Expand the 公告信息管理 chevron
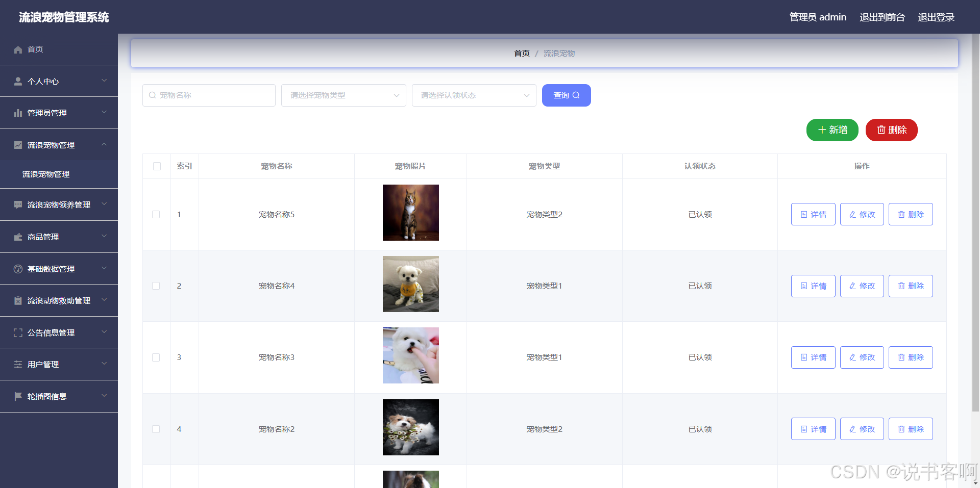This screenshot has width=980, height=488. (104, 332)
